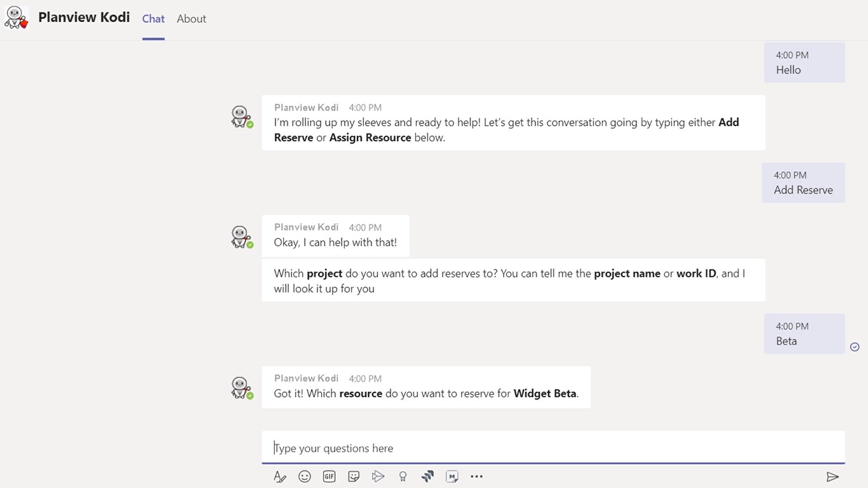Click the M app icon in toolbar
This screenshot has height=488, width=868.
[x=452, y=477]
